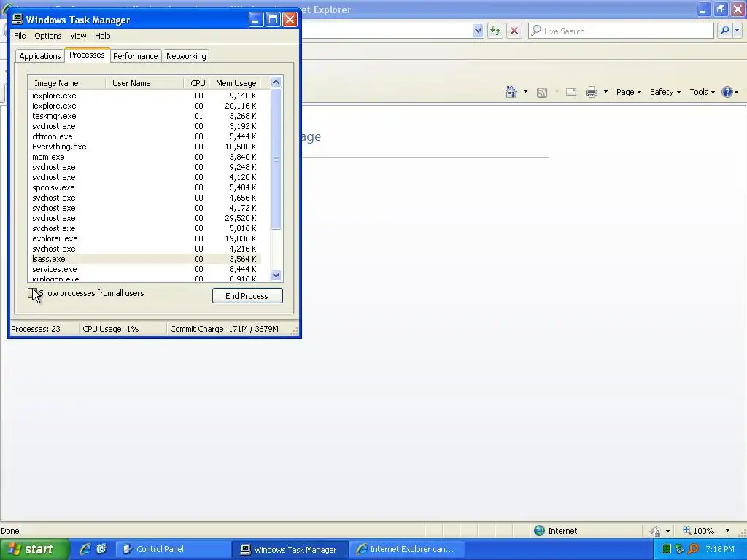The image size is (747, 560).
Task: Expand the Print dropdown arrow
Action: coord(605,92)
